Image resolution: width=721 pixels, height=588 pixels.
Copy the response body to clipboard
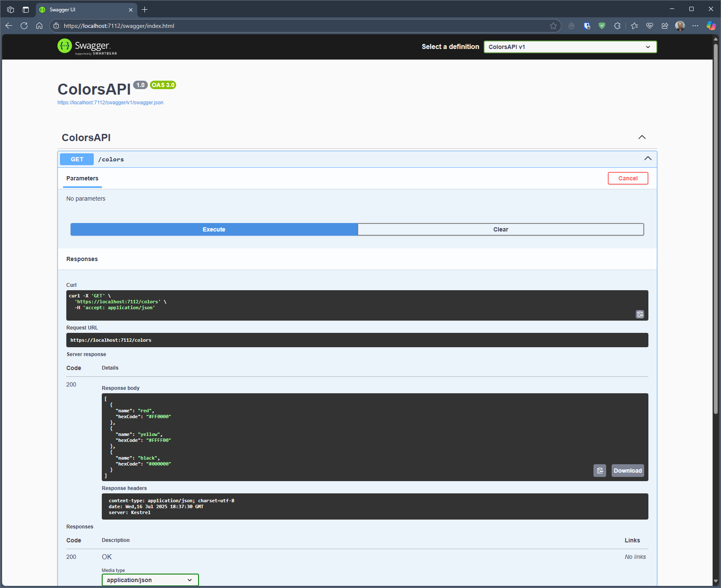[x=599, y=471]
